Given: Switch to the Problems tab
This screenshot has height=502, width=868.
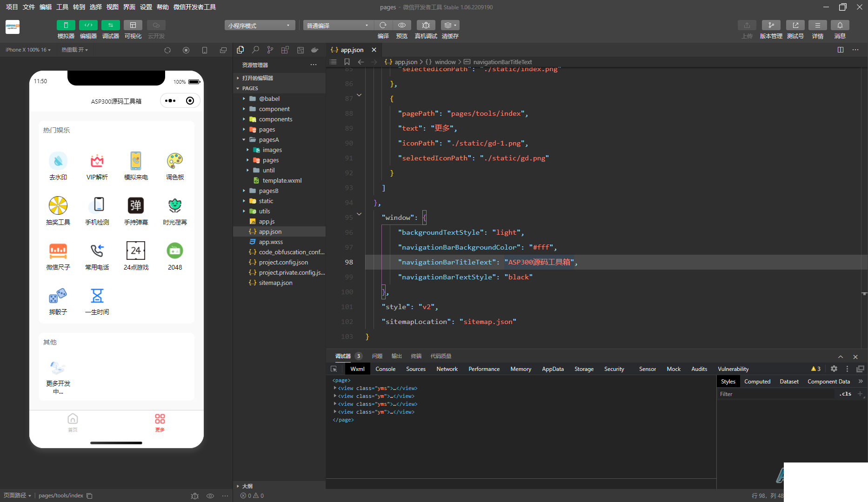Looking at the screenshot, I should tap(377, 356).
